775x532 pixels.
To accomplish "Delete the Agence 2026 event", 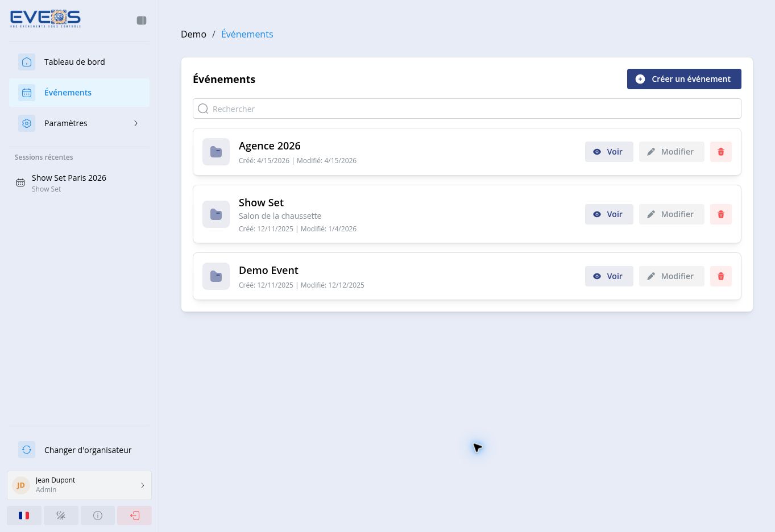I will (720, 152).
